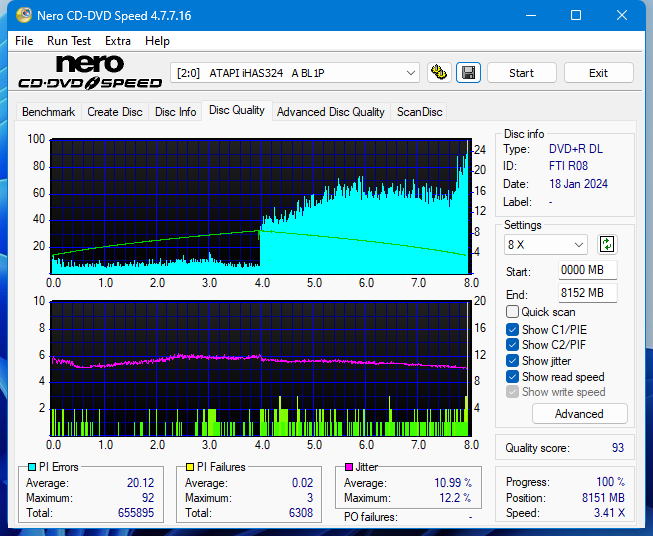Click the yellow PI Failures legend swatch

190,467
